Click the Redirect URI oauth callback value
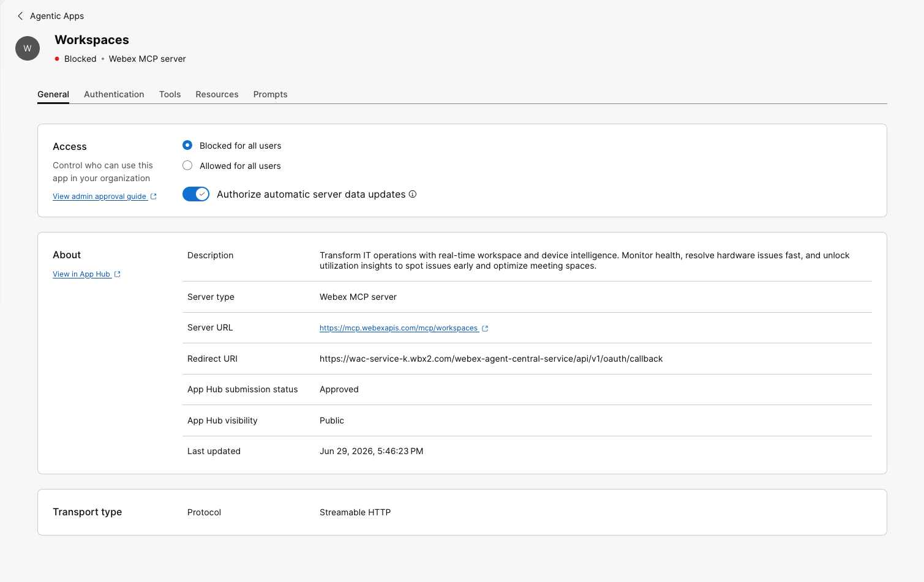 click(x=491, y=359)
